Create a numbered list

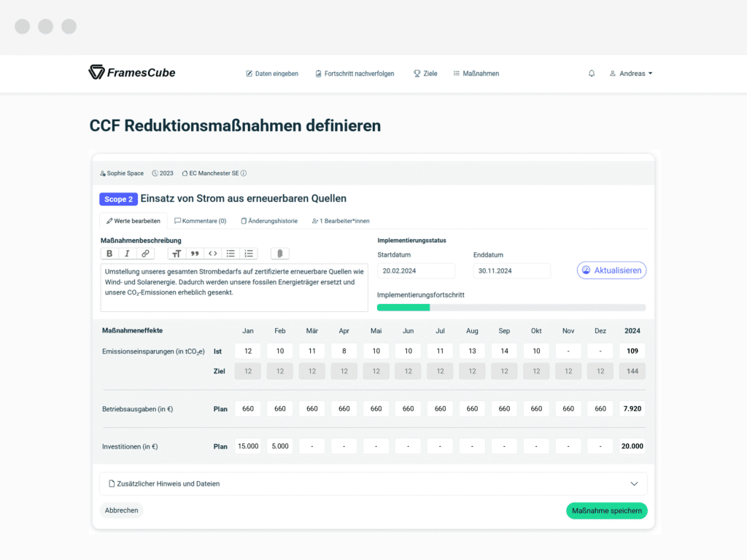point(249,253)
